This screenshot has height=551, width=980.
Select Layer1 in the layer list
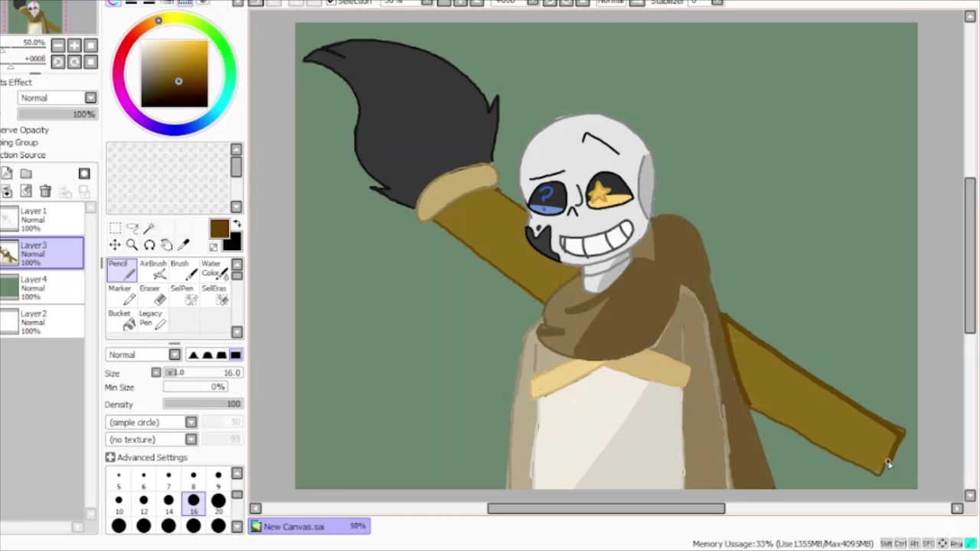coord(42,220)
